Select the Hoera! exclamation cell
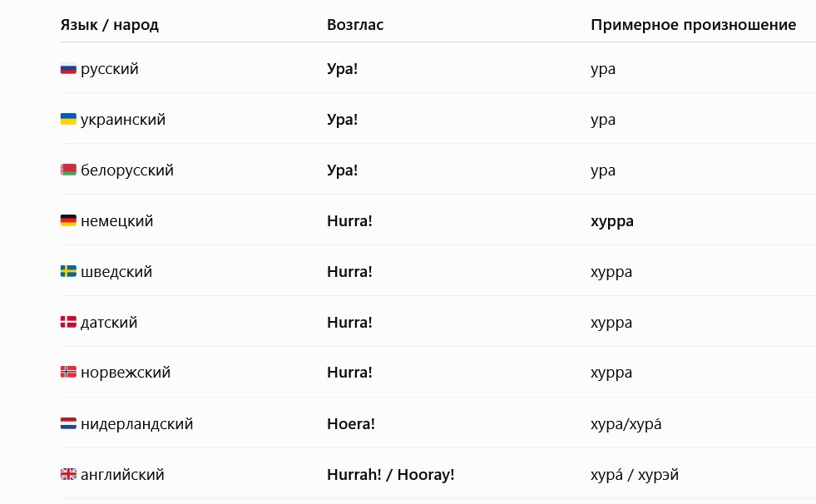Screen dimensions: 816x504 click(x=351, y=424)
